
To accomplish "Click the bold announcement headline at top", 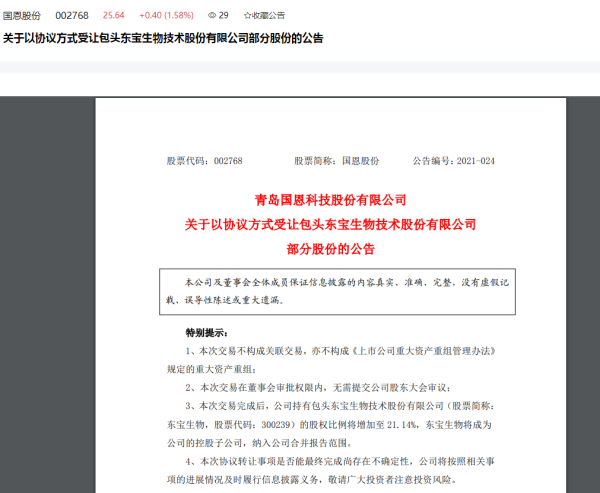I will pyautogui.click(x=163, y=38).
